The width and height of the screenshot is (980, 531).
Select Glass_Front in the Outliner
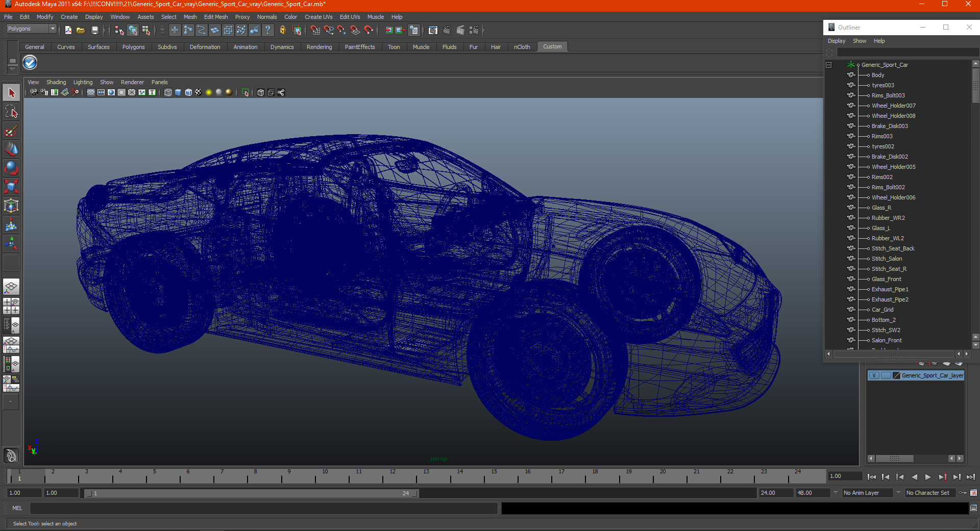(x=886, y=279)
